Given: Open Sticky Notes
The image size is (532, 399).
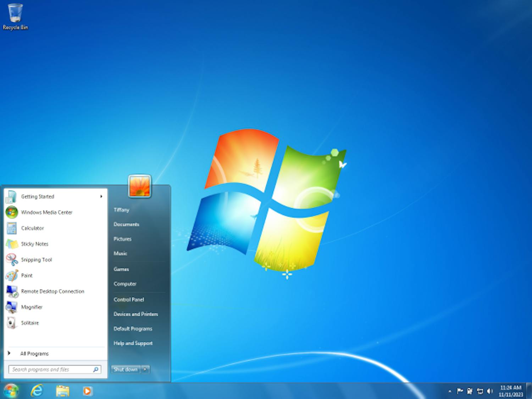Looking at the screenshot, I should [x=35, y=244].
